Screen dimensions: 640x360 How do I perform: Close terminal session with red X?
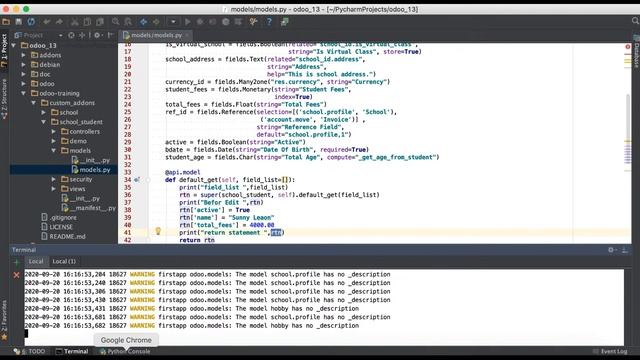click(16, 275)
